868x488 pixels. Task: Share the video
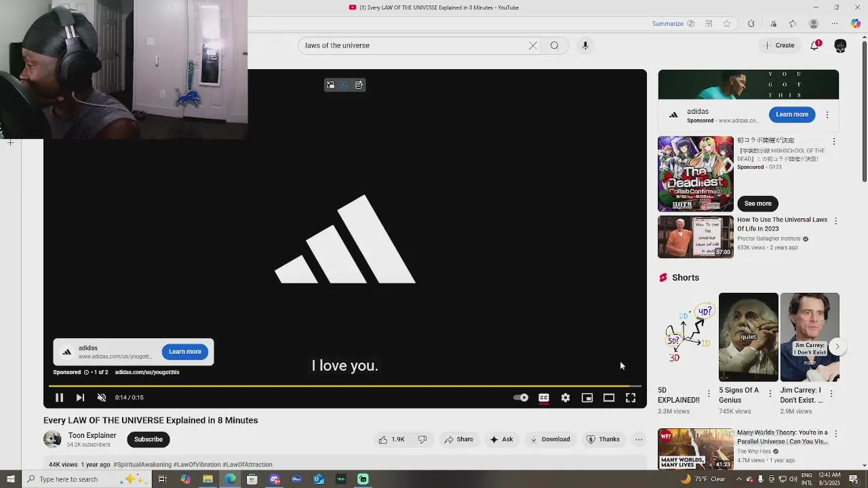459,439
